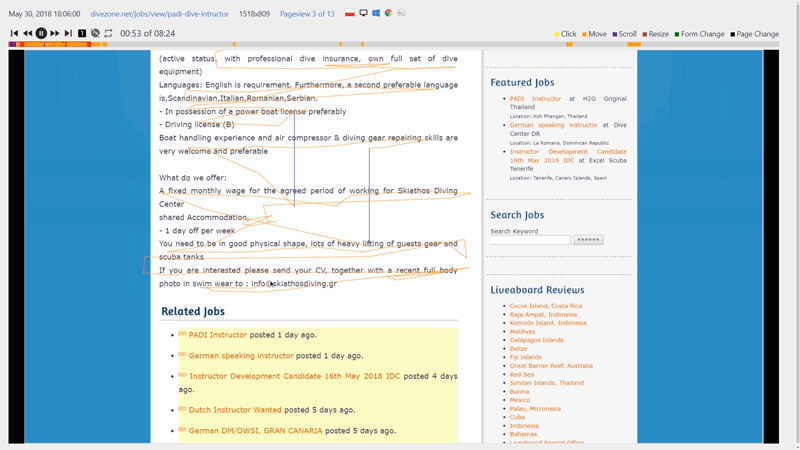Click the Windows OS icon

pyautogui.click(x=376, y=13)
